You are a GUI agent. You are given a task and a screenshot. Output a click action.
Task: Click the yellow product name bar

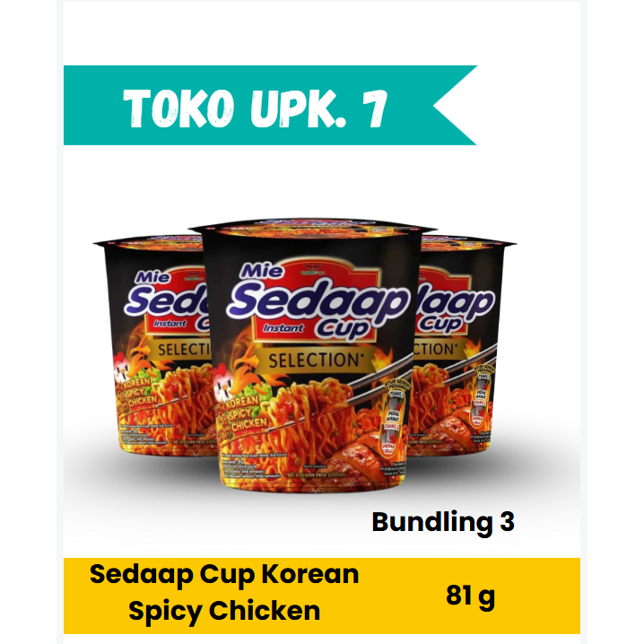[x=322, y=596]
